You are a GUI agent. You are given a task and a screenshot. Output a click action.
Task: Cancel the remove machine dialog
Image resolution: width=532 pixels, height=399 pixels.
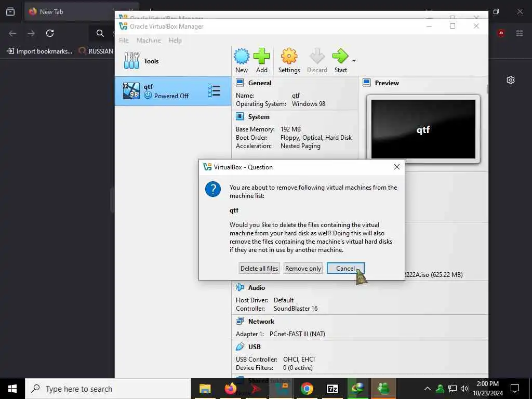pos(345,269)
